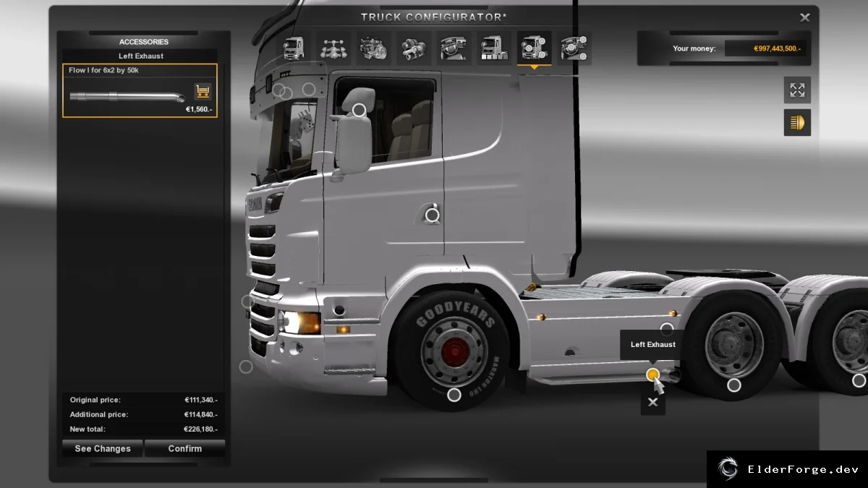Screen dimensions: 868x488
Task: Confirm the truck configuration purchase
Action: [x=185, y=448]
